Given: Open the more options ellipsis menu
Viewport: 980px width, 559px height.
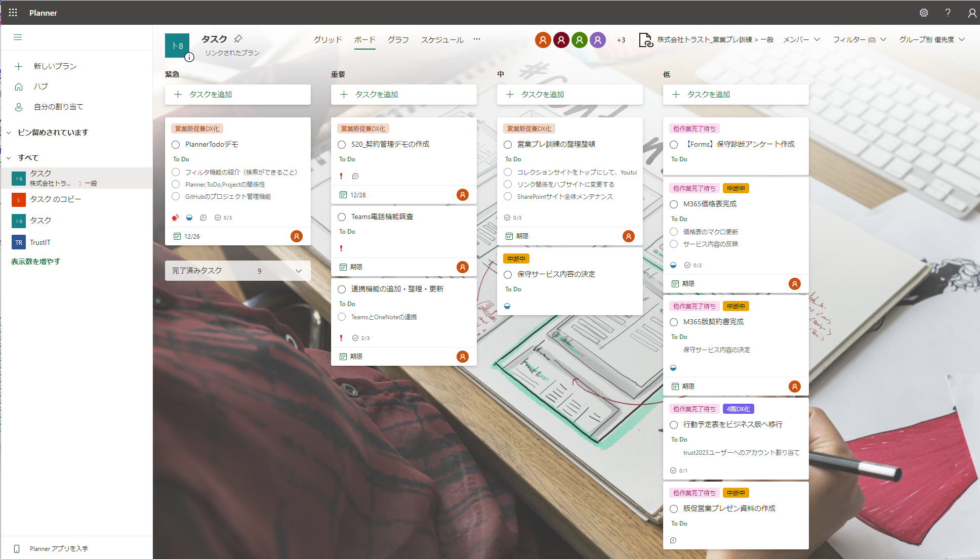Looking at the screenshot, I should coord(477,39).
